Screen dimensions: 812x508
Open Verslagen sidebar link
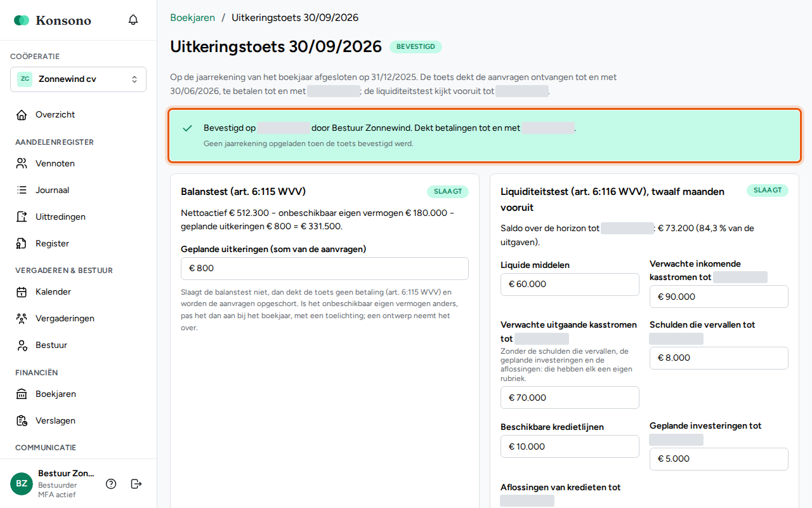pyautogui.click(x=78, y=421)
